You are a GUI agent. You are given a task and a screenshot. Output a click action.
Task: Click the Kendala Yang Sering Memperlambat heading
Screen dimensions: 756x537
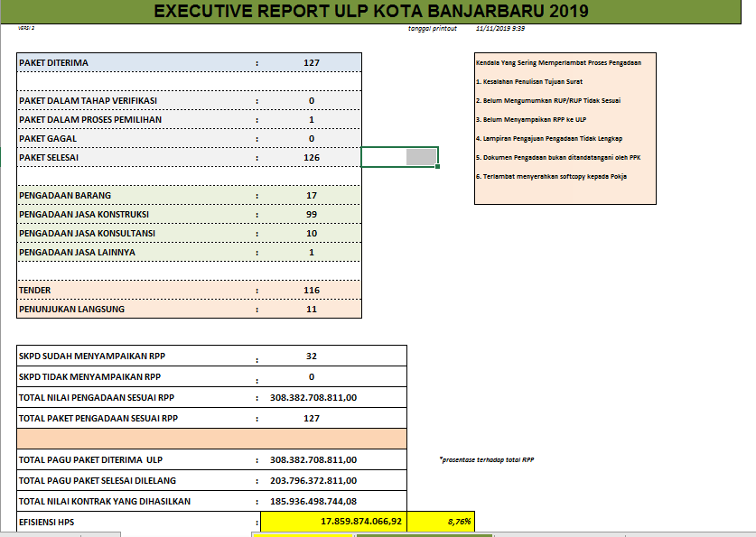(558, 63)
